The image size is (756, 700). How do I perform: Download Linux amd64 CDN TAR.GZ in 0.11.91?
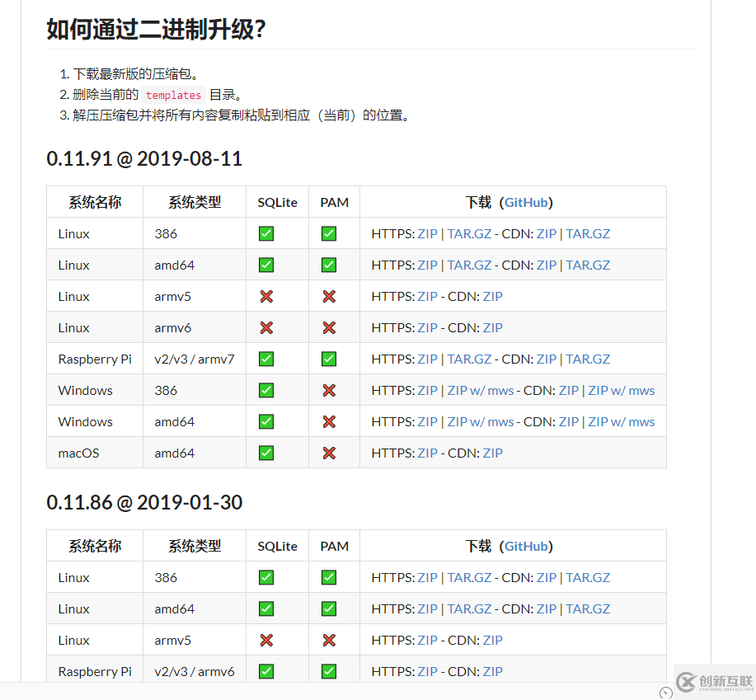tap(588, 265)
